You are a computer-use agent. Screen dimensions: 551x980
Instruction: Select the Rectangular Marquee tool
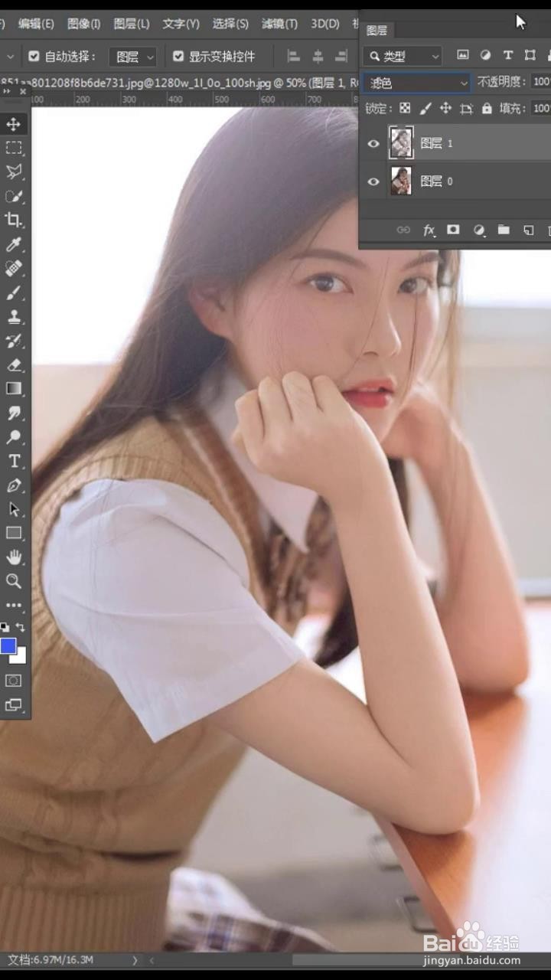[14, 148]
